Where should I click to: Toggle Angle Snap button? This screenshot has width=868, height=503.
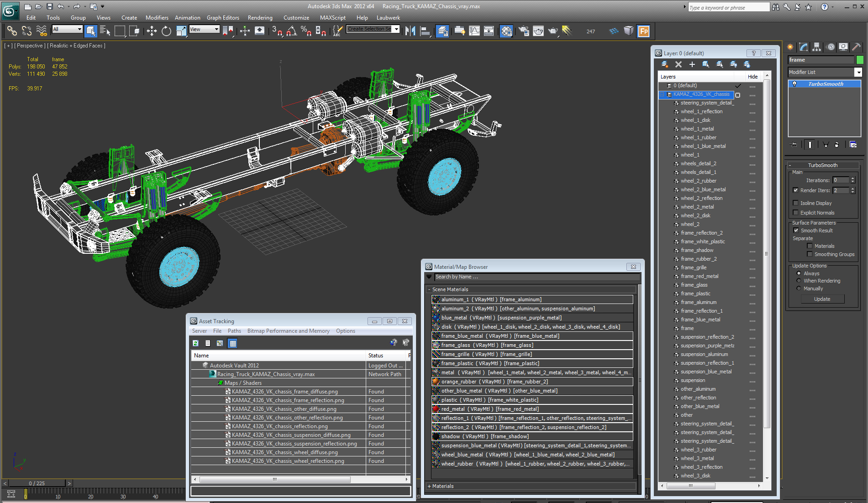[292, 31]
